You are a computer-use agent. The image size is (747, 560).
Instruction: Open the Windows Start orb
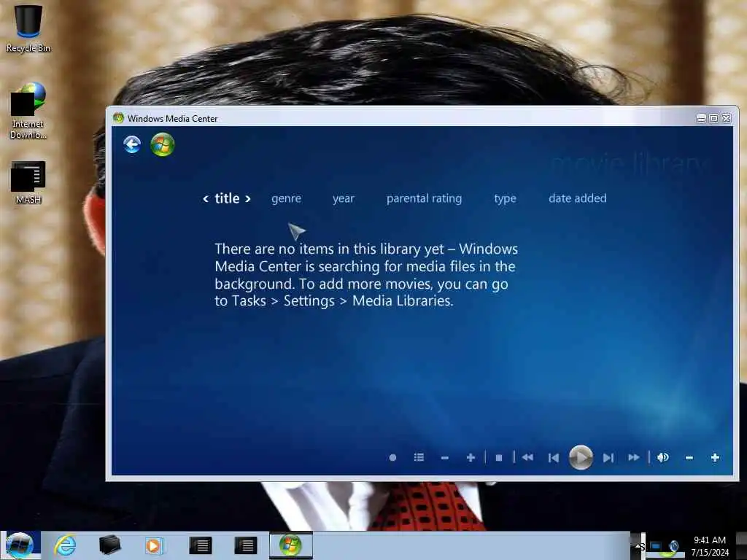20,545
